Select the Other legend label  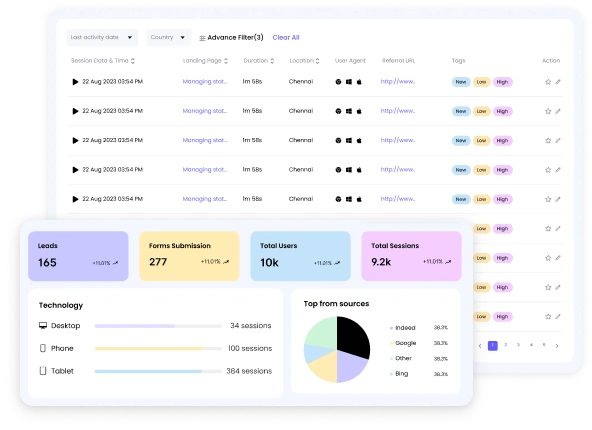click(403, 358)
